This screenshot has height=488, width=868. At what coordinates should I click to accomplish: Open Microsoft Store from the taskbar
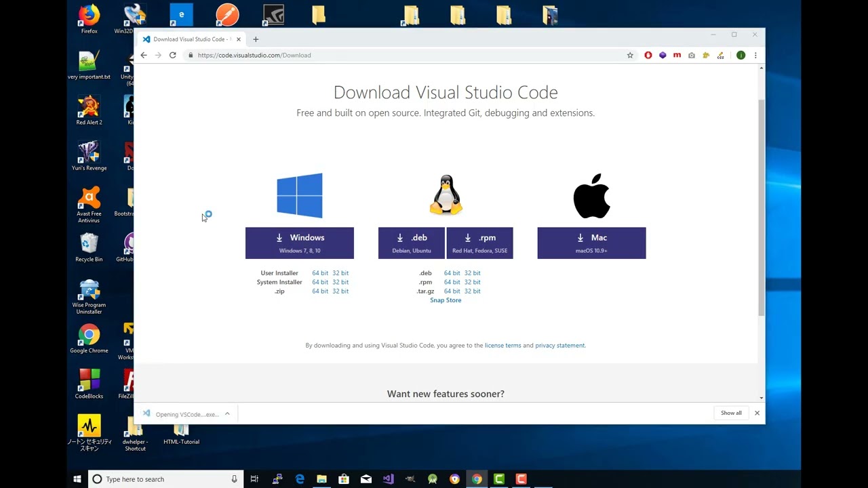[x=344, y=479]
